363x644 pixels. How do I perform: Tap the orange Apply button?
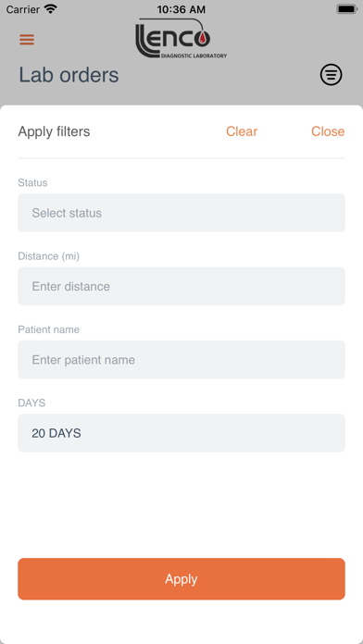pyautogui.click(x=181, y=578)
